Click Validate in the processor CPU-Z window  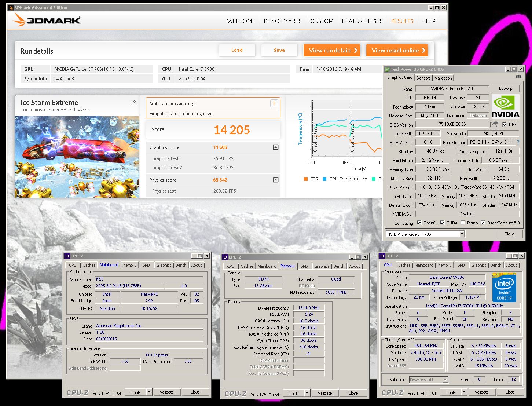tap(482, 392)
